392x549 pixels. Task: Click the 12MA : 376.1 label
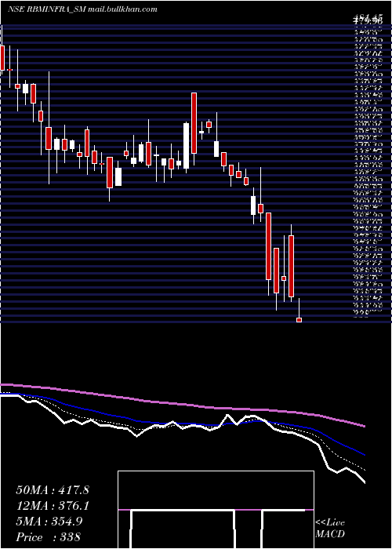point(53,506)
